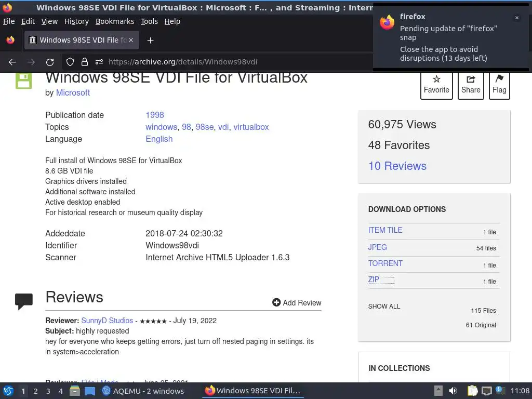The image size is (532, 399).
Task: Open the Tools menu
Action: 149,21
